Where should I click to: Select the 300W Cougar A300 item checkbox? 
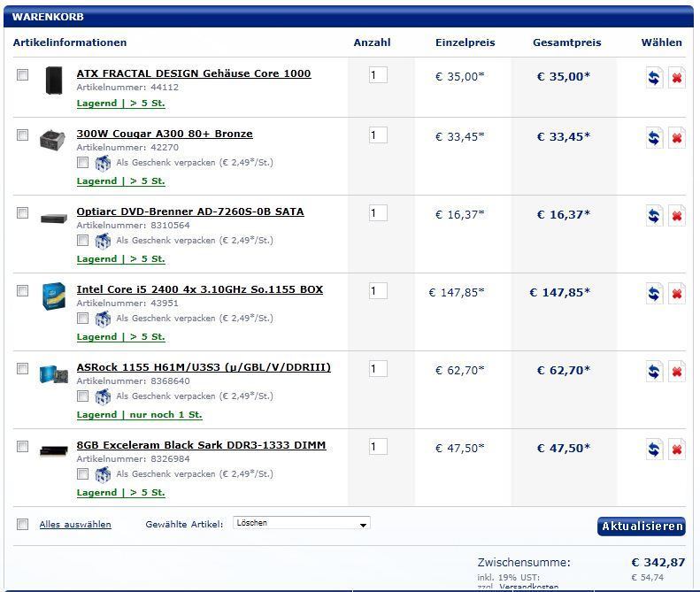click(22, 135)
